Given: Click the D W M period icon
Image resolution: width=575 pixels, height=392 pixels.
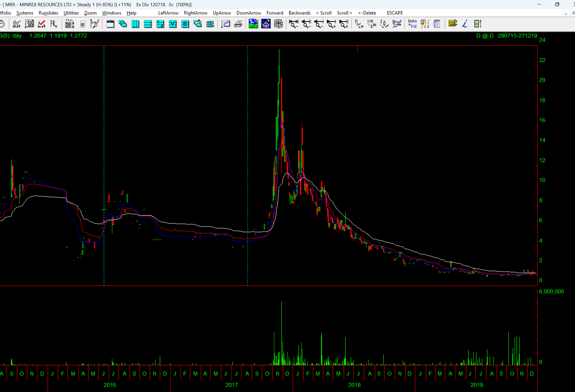Looking at the screenshot, I should [359, 24].
